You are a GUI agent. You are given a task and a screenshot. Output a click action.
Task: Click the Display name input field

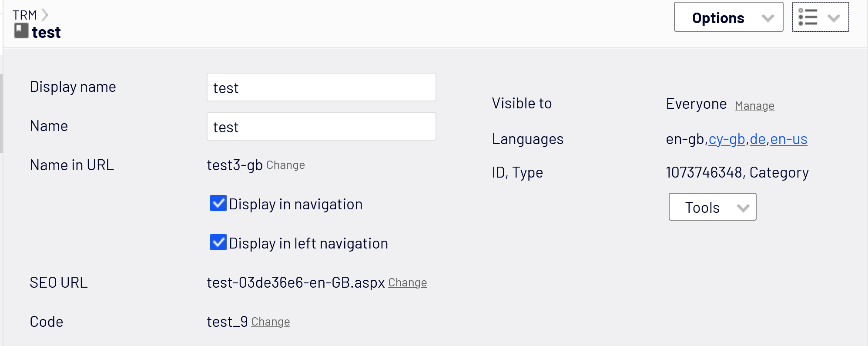coord(321,87)
